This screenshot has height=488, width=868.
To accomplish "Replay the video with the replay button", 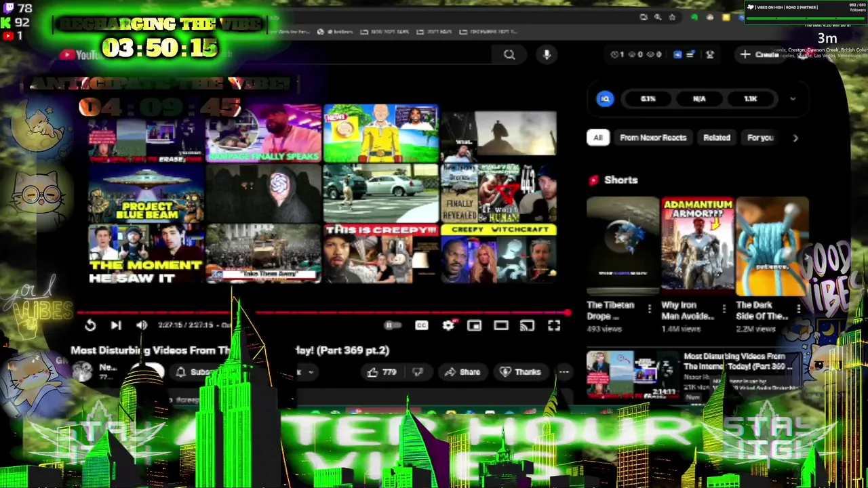I will point(90,325).
